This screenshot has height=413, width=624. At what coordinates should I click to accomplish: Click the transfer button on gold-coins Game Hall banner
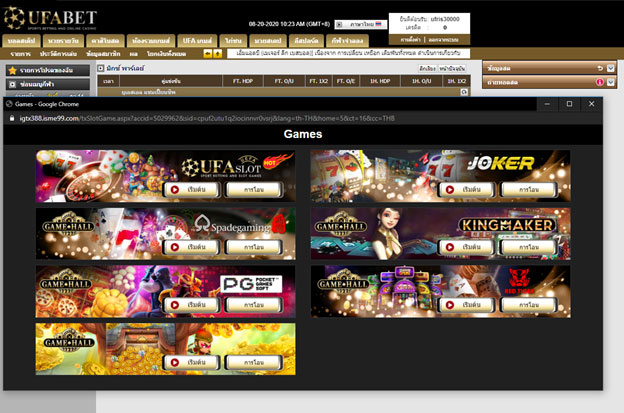point(254,362)
